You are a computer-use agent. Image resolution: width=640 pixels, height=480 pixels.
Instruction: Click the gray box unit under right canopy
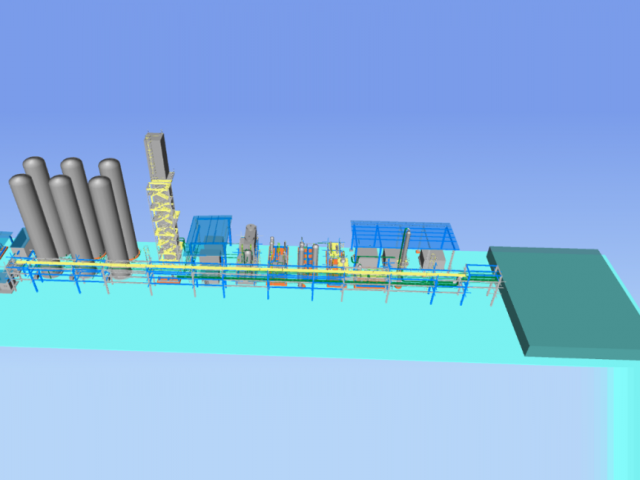[433, 259]
